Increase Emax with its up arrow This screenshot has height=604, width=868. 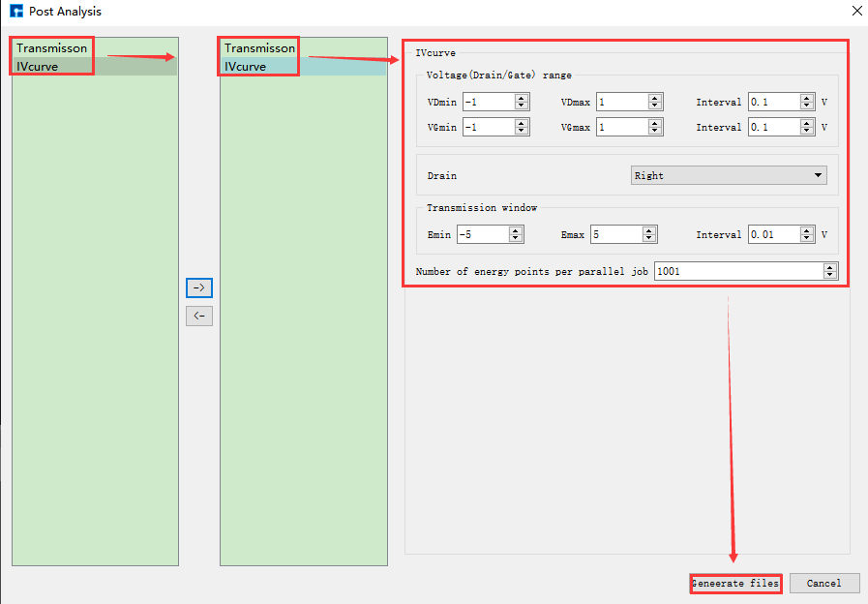coord(649,230)
